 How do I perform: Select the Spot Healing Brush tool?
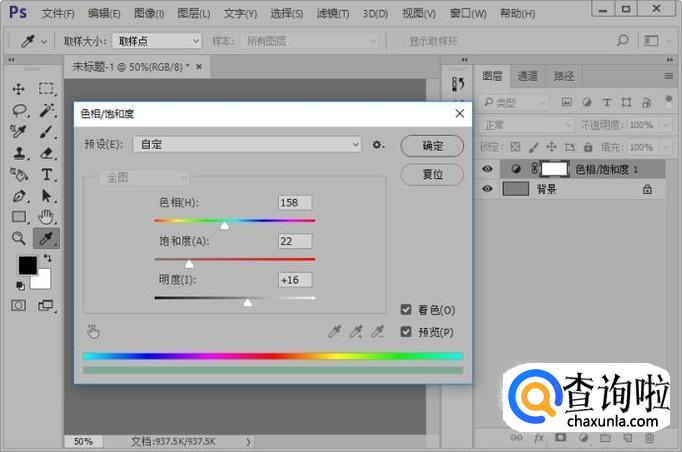point(18,131)
